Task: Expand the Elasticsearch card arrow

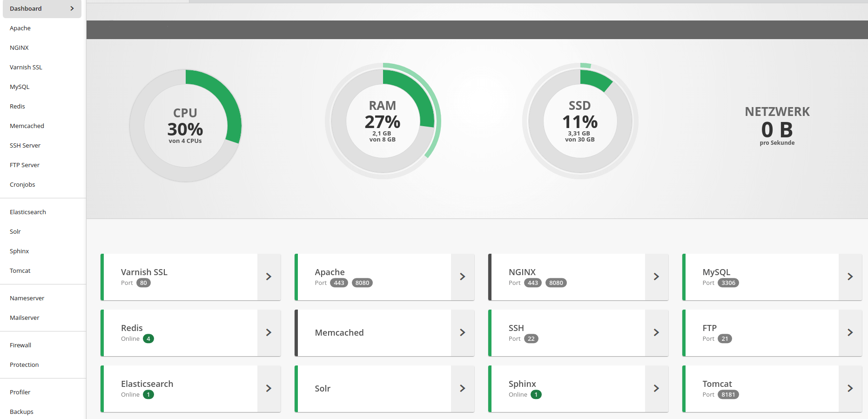Action: (x=269, y=388)
